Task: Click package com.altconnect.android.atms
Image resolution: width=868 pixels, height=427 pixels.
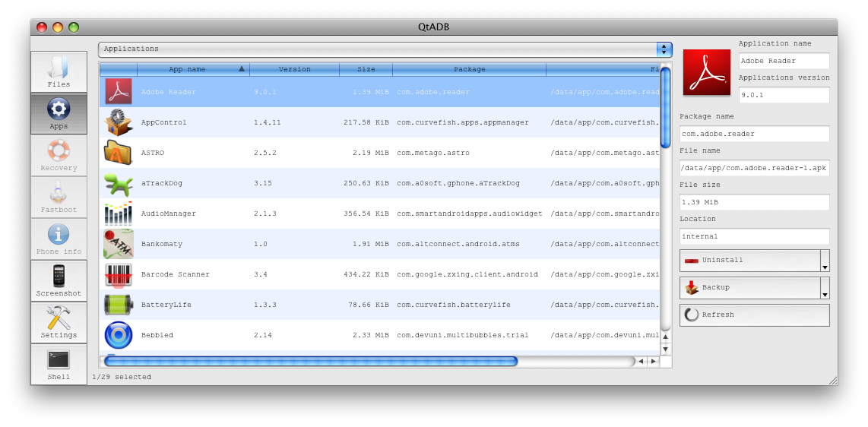Action: [x=458, y=244]
